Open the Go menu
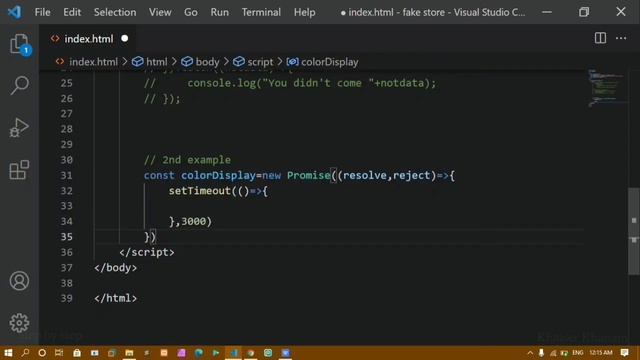This screenshot has height=360, width=640. [191, 12]
